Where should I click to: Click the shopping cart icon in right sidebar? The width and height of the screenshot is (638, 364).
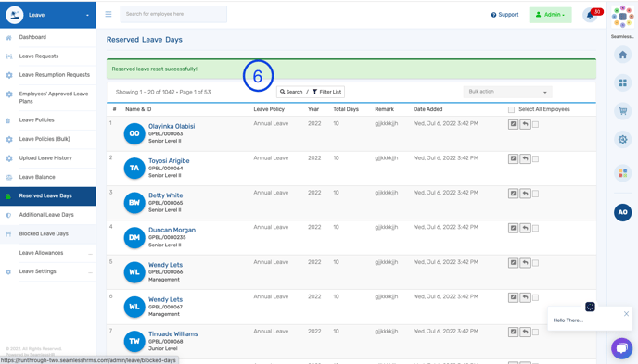pyautogui.click(x=622, y=111)
